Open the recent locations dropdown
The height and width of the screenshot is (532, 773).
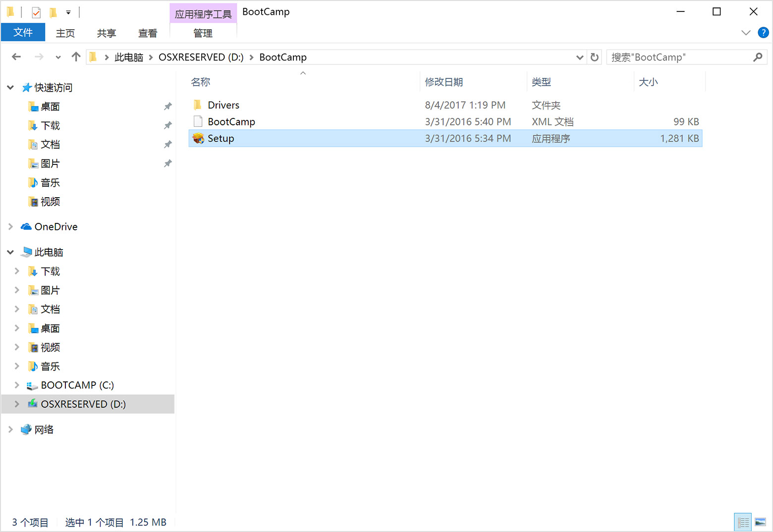(58, 57)
